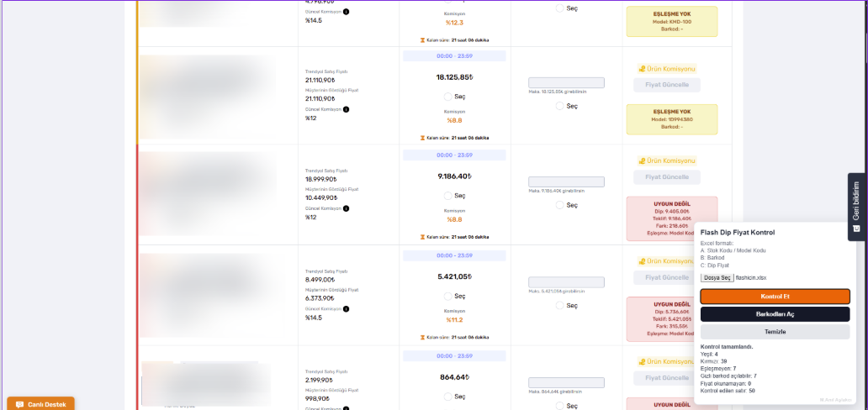Image resolution: width=868 pixels, height=410 pixels.
Task: Select Seç radio below Maks. 18.125,85₺ input
Action: (559, 106)
